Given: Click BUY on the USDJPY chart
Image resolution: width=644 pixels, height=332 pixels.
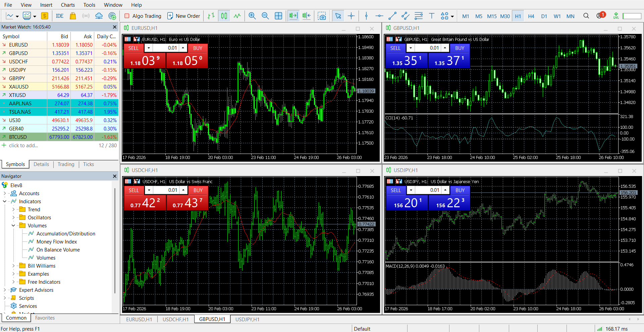Looking at the screenshot, I should (x=460, y=190).
